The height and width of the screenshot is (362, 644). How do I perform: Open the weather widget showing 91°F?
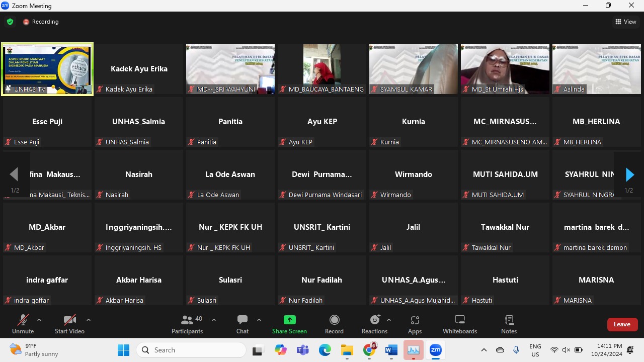34,350
